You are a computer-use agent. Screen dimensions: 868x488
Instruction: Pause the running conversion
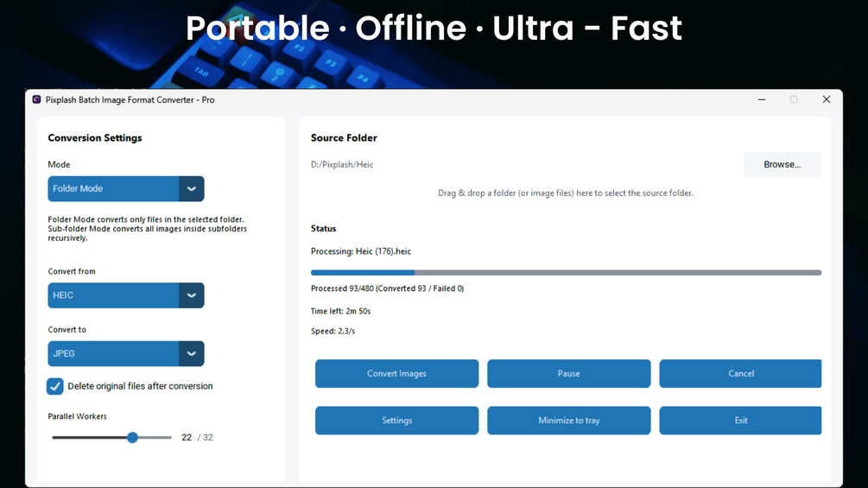[x=568, y=373]
